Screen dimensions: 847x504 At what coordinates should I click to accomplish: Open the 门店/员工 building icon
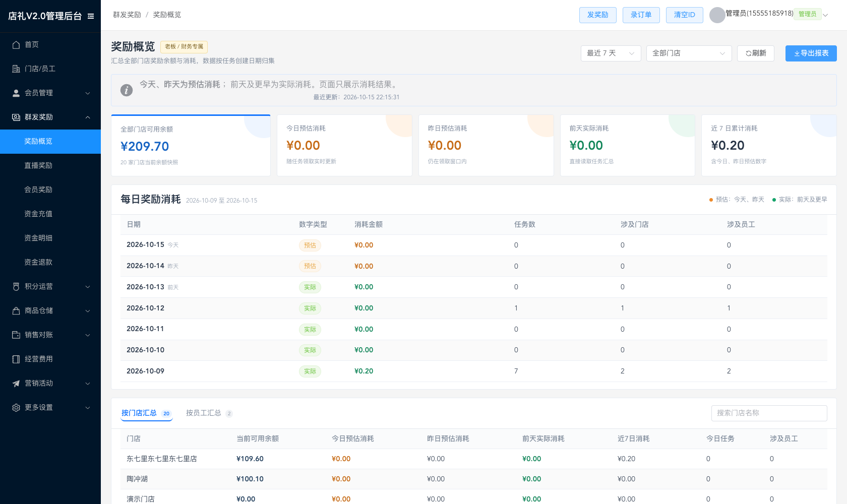16,69
